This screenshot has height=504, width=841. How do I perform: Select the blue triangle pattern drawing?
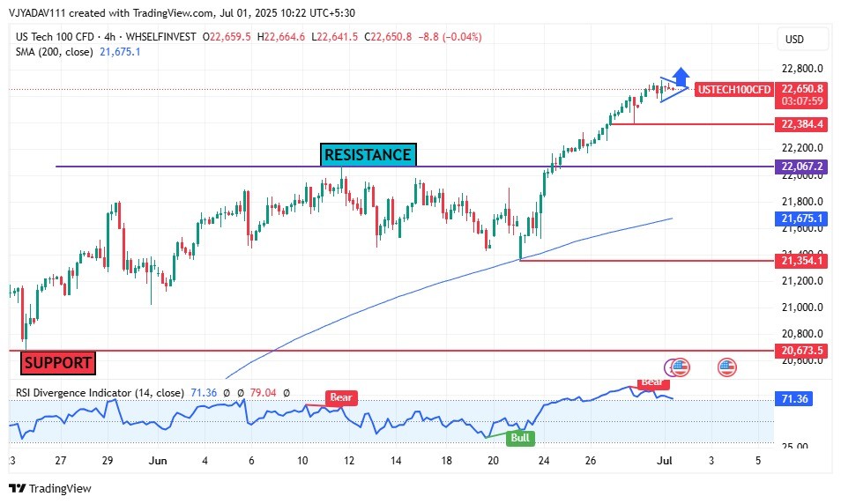(672, 90)
